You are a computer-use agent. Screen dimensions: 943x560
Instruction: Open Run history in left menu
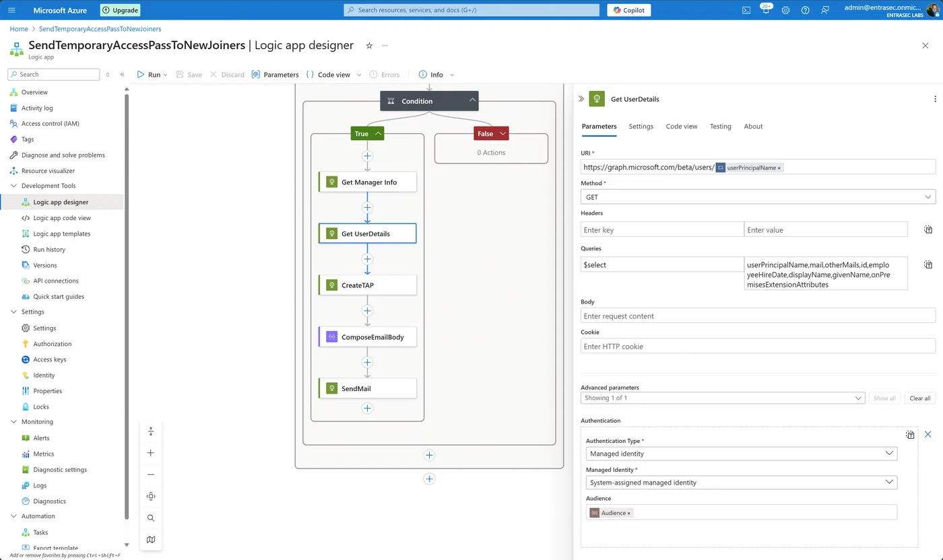[x=49, y=250]
